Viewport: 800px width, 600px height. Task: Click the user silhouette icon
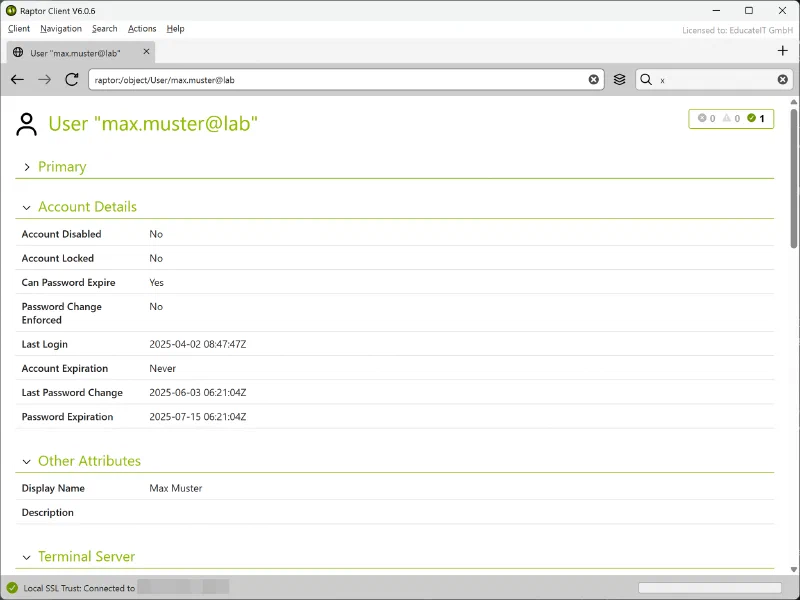pos(27,124)
